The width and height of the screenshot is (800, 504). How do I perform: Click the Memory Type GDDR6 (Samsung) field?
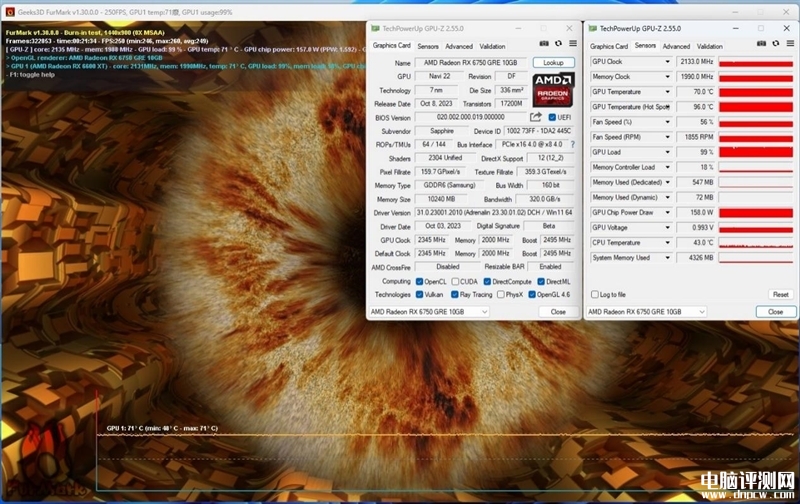click(449, 185)
